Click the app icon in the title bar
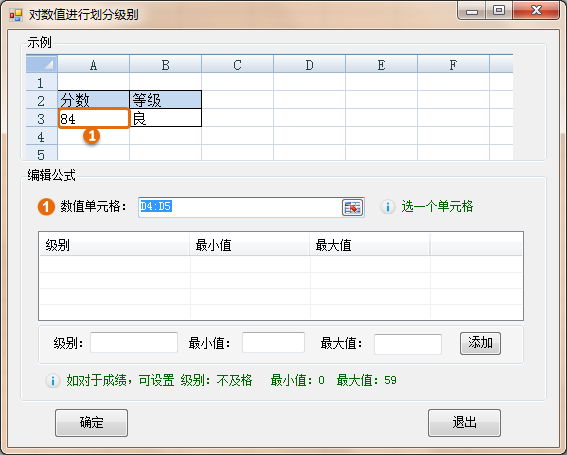Screen dimensions: 567x455 (x=16, y=15)
